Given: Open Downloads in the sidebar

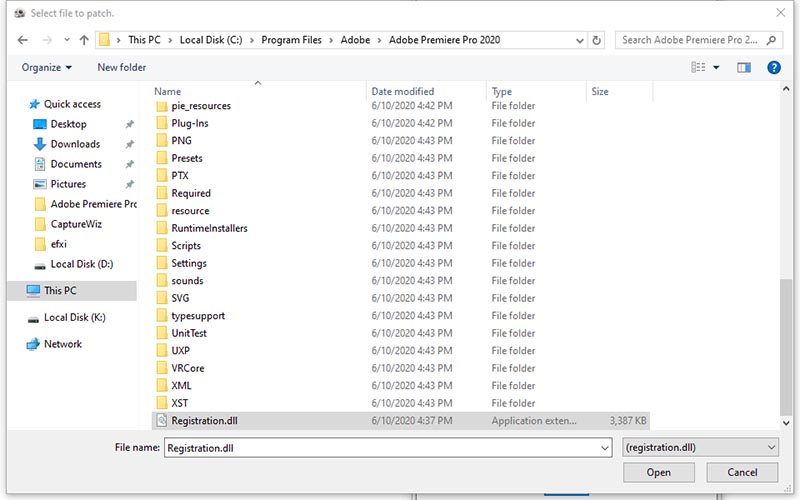Looking at the screenshot, I should click(x=75, y=144).
